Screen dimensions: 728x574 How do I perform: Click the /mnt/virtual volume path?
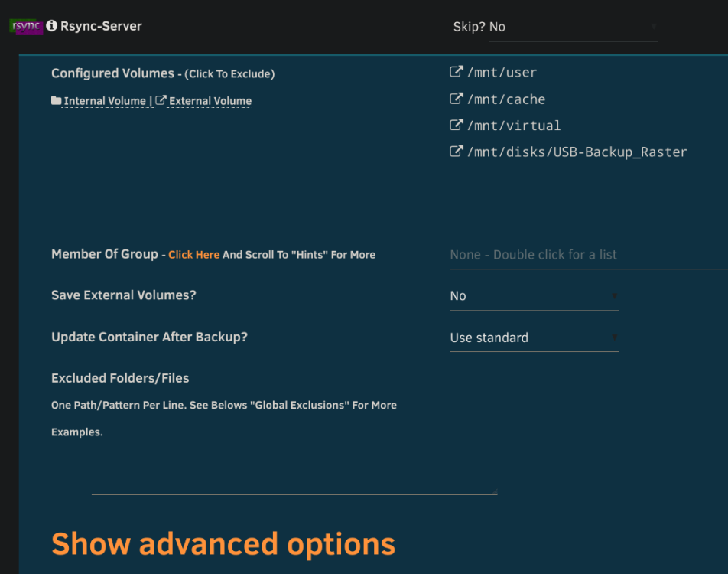coord(514,126)
